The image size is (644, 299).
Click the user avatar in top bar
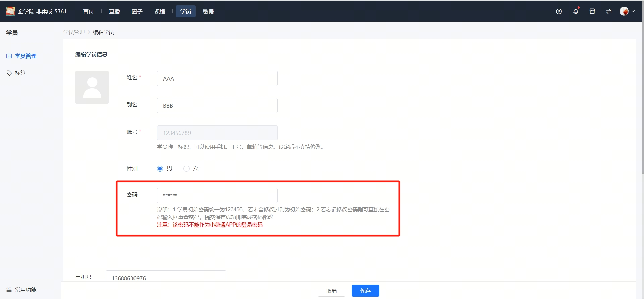(x=624, y=11)
